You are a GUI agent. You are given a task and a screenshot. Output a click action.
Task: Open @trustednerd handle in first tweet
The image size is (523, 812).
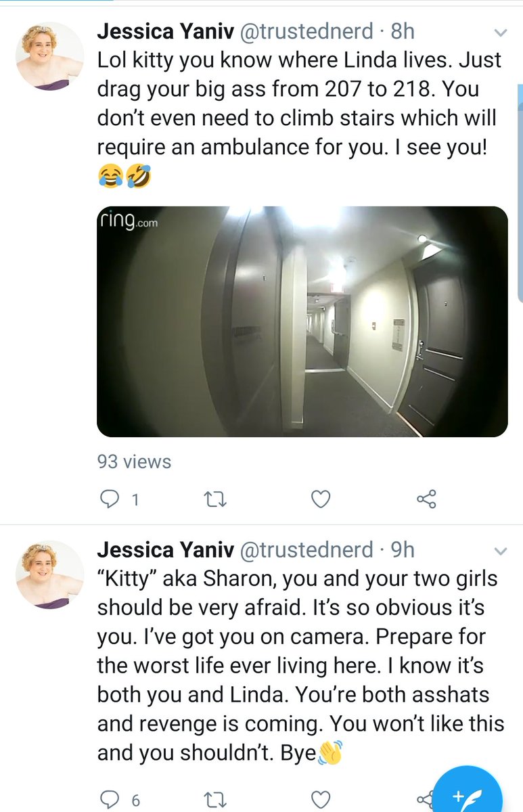coord(307,31)
